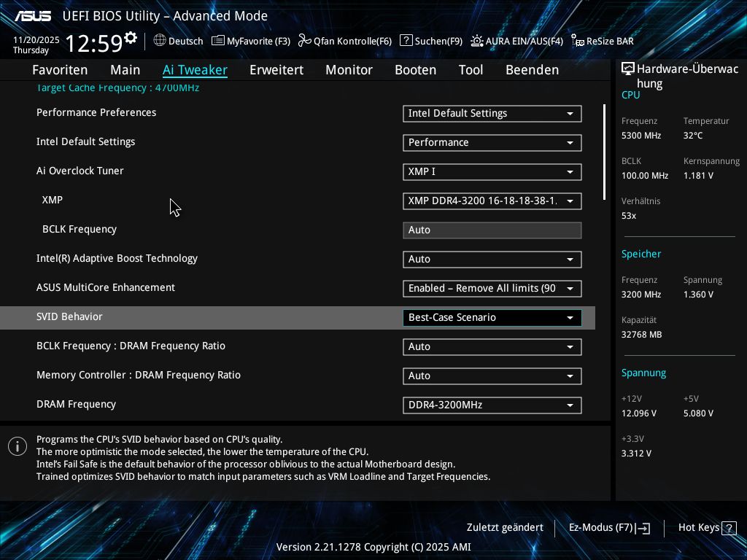Click Zuletzt geändert button
This screenshot has height=560, width=747.
point(505,528)
